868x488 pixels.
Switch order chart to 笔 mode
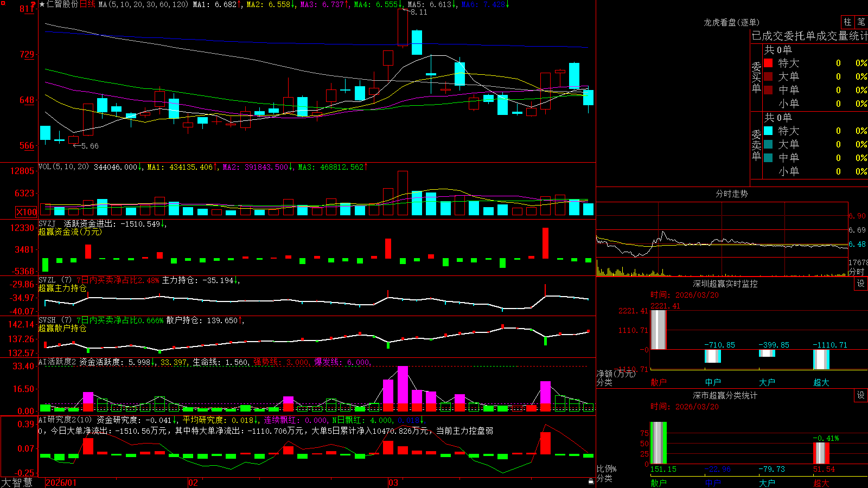[x=861, y=22]
